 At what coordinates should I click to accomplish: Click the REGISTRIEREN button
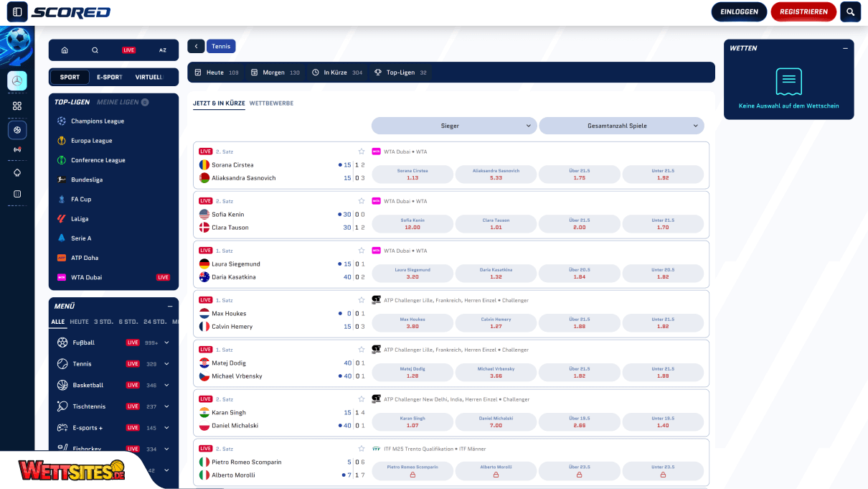click(x=803, y=11)
